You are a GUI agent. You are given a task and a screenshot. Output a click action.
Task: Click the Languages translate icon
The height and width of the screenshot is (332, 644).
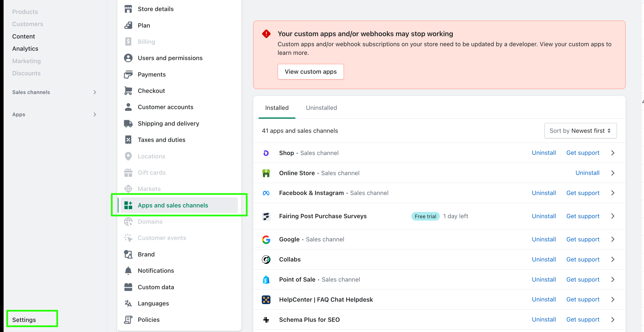(x=128, y=303)
